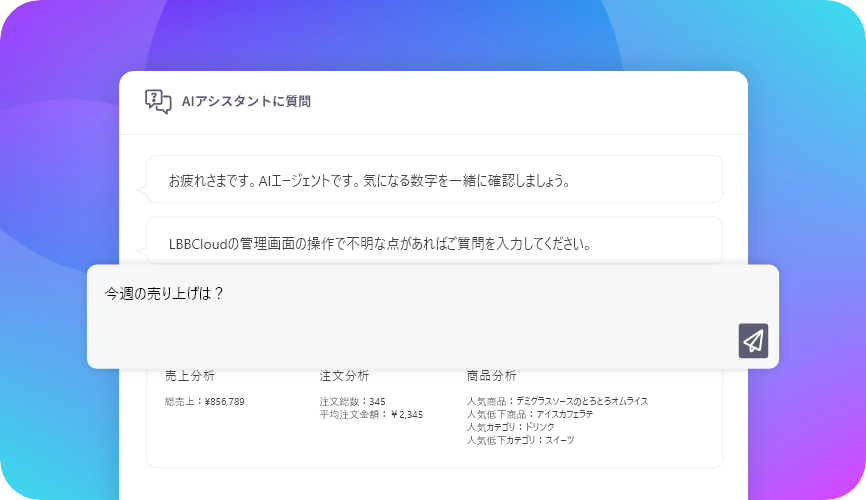
Task: Select the 人気商品 omelet rice entry
Action: pyautogui.click(x=556, y=401)
